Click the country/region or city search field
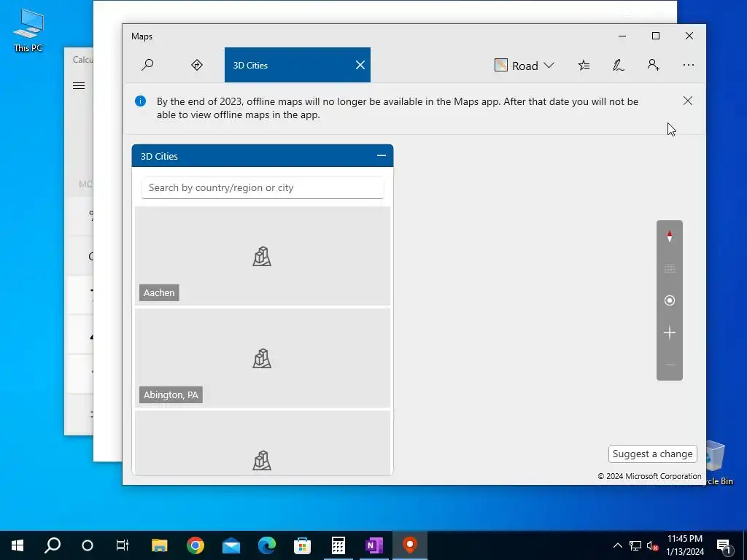747x560 pixels. point(263,187)
